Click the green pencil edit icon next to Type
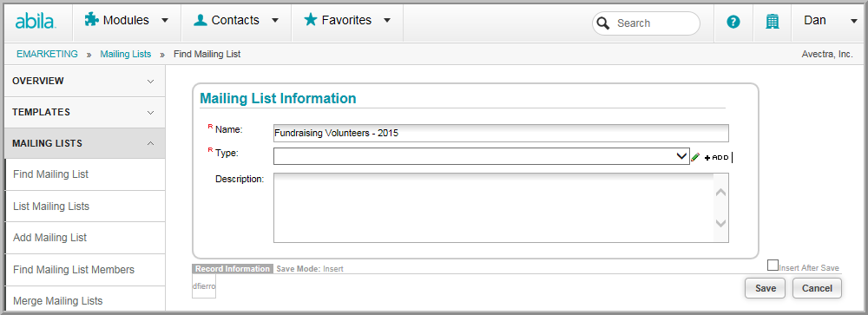The width and height of the screenshot is (868, 315). click(x=696, y=157)
